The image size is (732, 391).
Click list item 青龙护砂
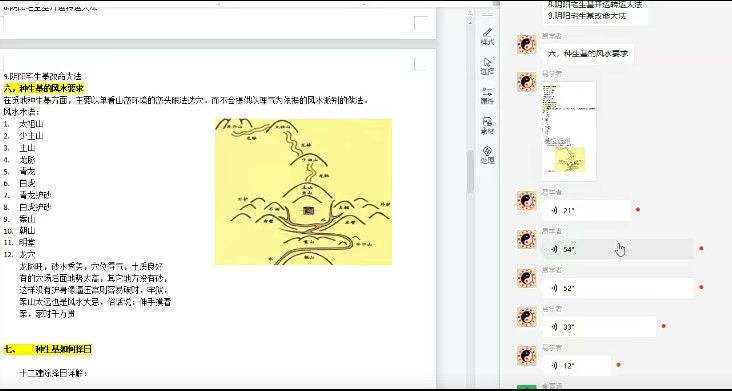tap(35, 195)
